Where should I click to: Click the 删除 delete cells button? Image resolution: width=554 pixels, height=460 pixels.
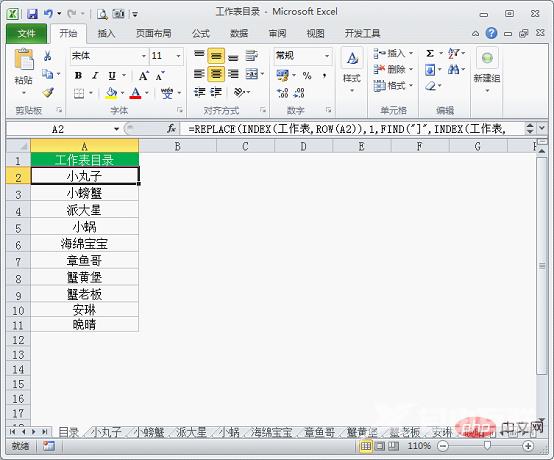tap(393, 69)
